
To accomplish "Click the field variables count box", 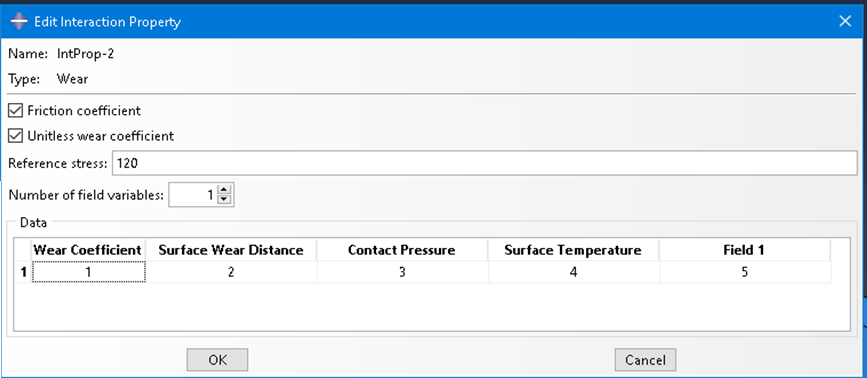I will coord(193,195).
